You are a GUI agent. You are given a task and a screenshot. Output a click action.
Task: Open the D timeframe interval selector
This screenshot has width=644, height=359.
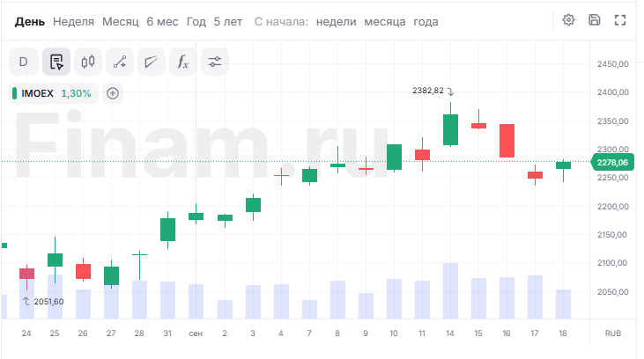[x=24, y=62]
